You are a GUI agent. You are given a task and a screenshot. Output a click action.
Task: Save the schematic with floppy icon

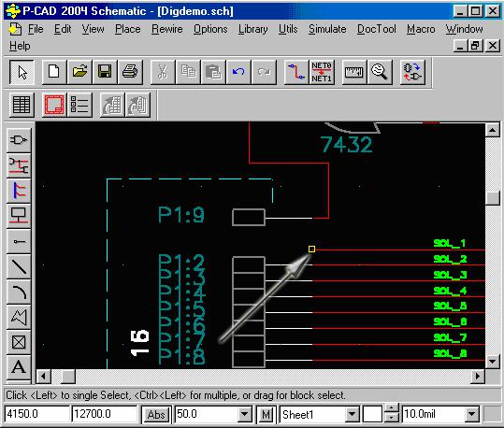coord(105,72)
